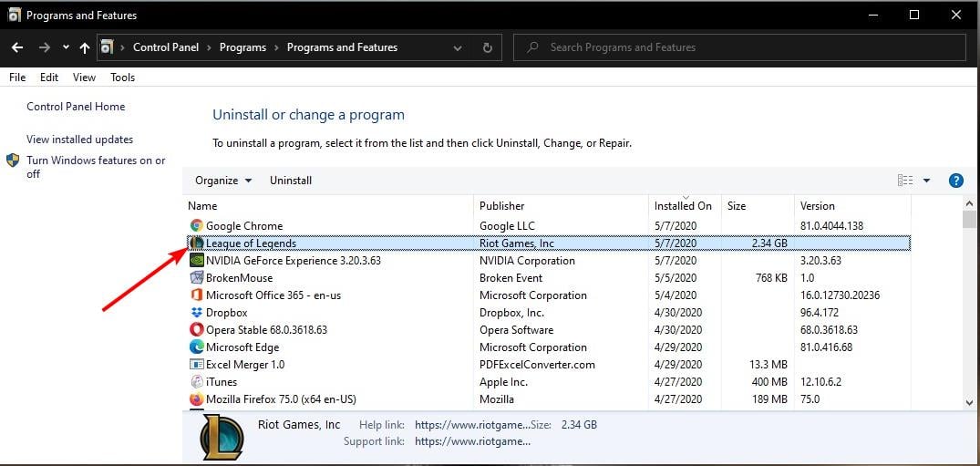Refresh the Programs and Features list

tap(488, 47)
